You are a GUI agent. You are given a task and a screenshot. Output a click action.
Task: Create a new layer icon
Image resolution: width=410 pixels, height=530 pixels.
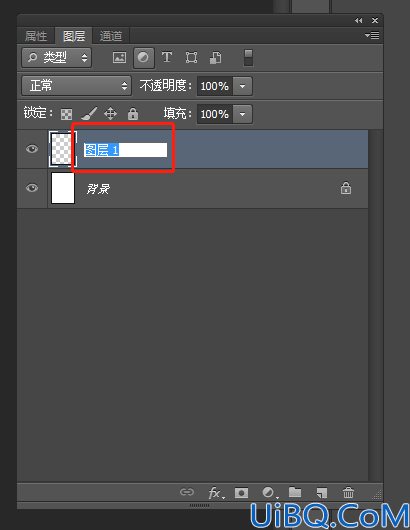pos(321,493)
